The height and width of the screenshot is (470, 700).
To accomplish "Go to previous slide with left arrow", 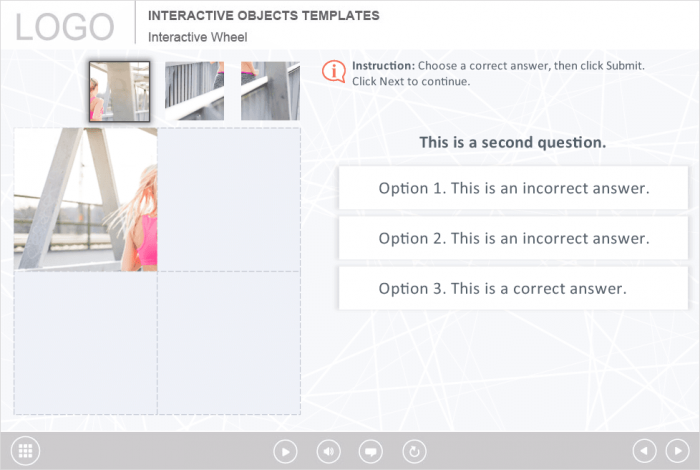I will [x=645, y=452].
